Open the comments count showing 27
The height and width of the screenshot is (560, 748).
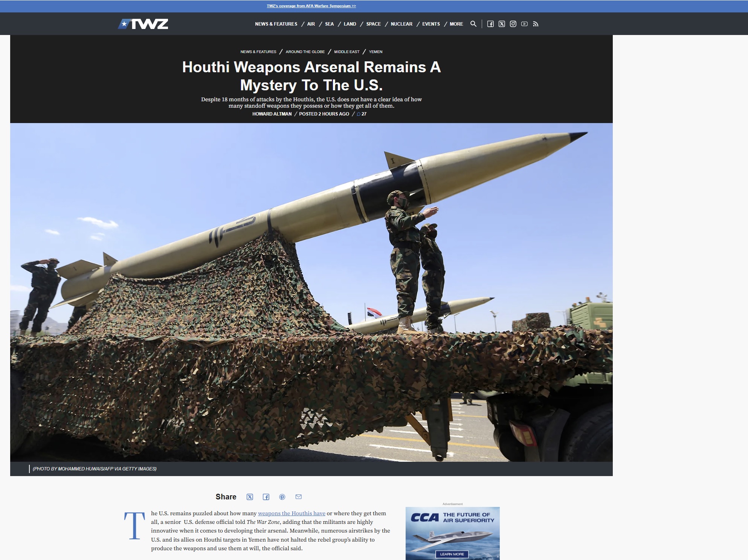click(x=362, y=114)
